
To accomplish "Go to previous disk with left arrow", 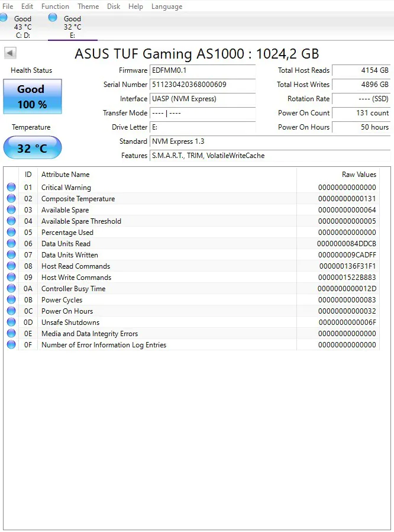I will pos(10,53).
